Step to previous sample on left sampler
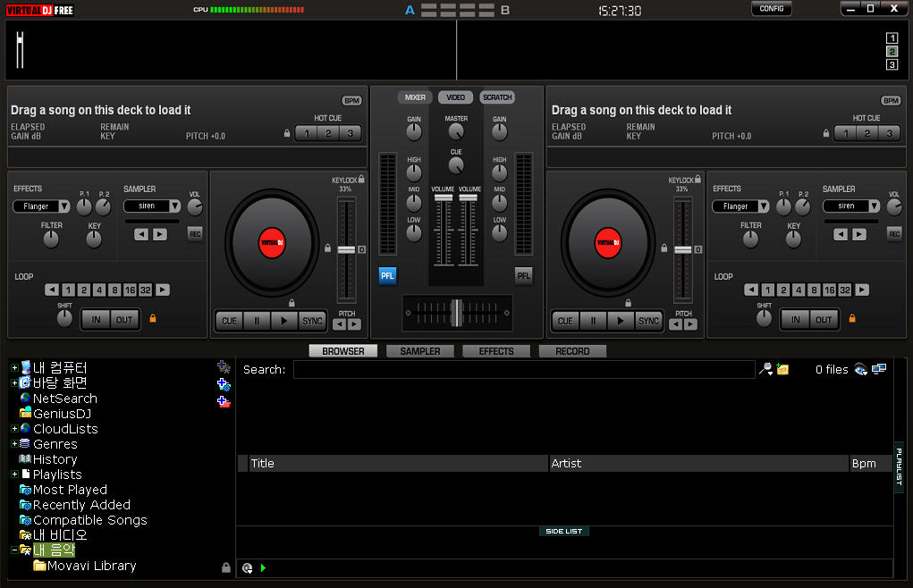 tap(141, 234)
